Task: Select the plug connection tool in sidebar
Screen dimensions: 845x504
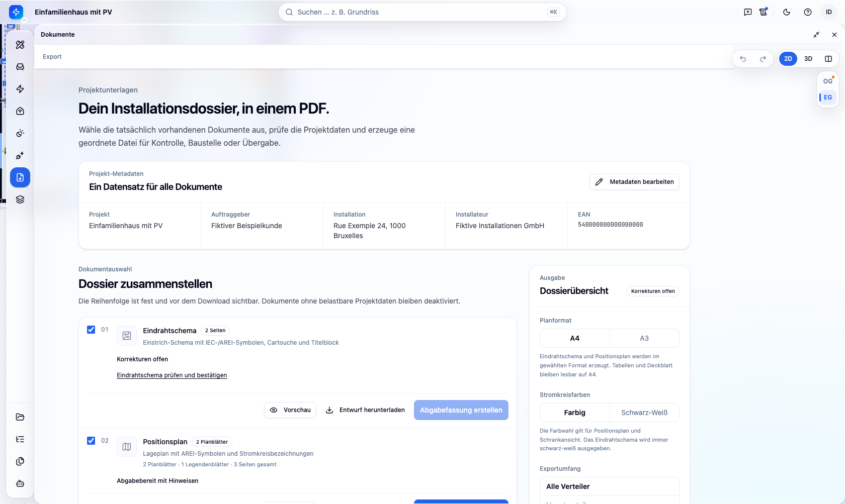Action: [20, 155]
